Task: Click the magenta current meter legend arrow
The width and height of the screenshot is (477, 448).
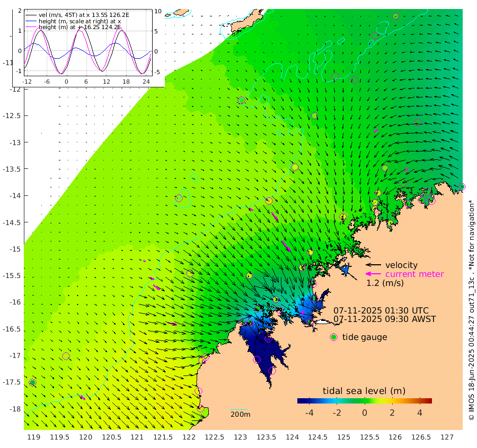Action: pyautogui.click(x=373, y=274)
